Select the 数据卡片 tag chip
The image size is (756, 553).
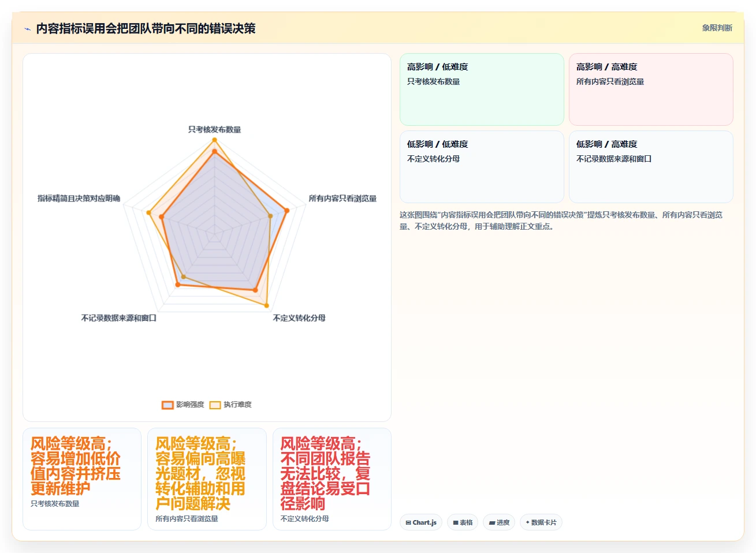click(541, 522)
